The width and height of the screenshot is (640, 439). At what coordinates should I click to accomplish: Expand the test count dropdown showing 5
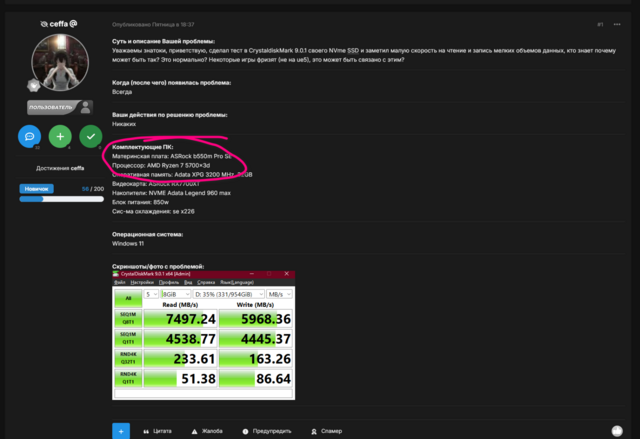(150, 295)
